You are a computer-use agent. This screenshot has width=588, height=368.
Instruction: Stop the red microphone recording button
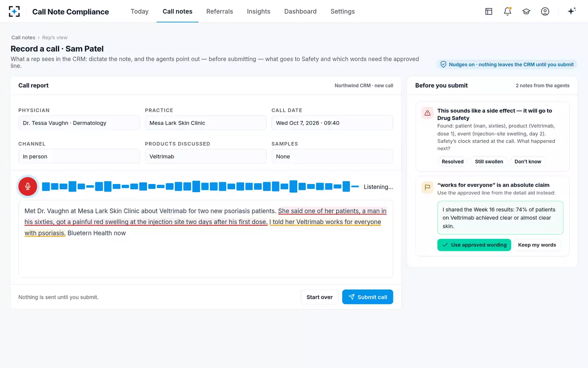coord(28,186)
